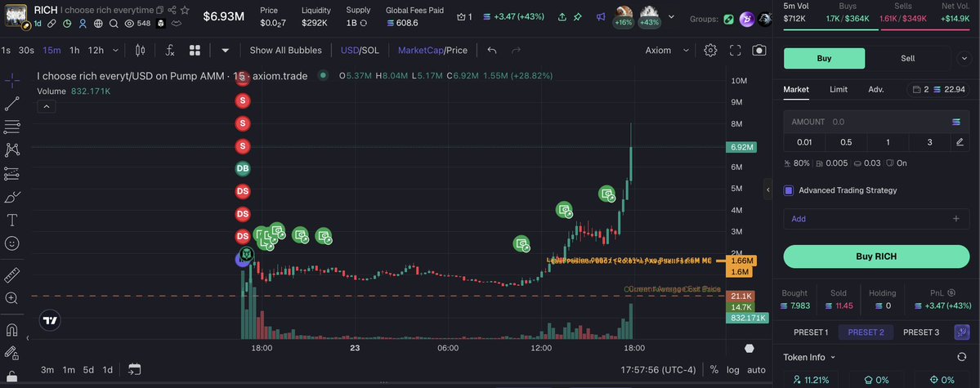Open the globe website icon

click(98, 24)
